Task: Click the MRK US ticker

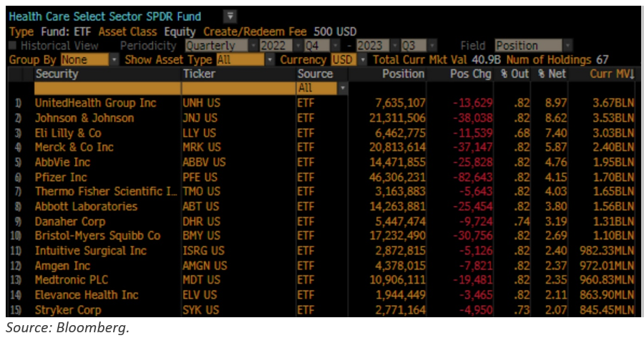Action: 202,148
